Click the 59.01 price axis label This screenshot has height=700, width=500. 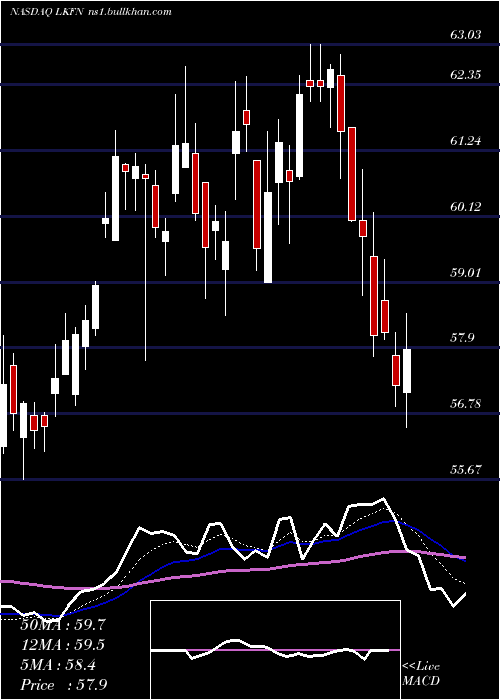tap(466, 272)
